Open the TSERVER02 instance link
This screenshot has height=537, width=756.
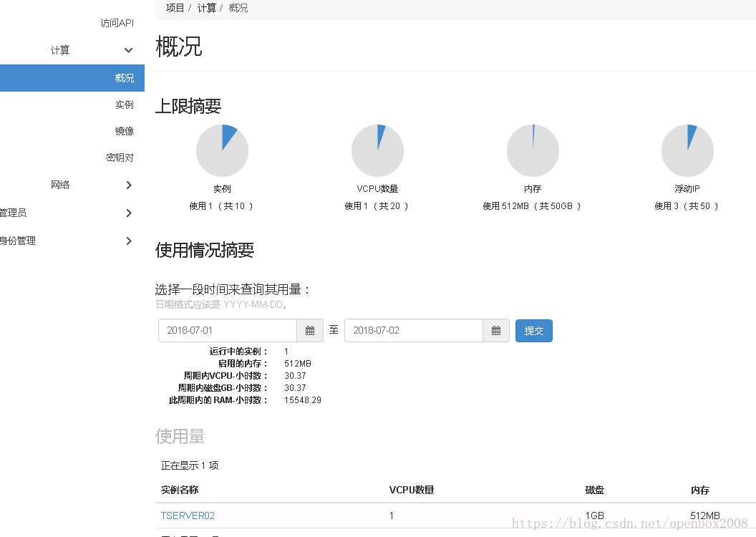click(188, 516)
